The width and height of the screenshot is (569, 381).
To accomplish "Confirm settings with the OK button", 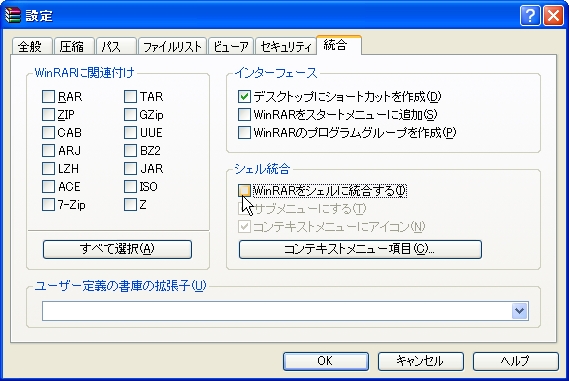I will (326, 361).
